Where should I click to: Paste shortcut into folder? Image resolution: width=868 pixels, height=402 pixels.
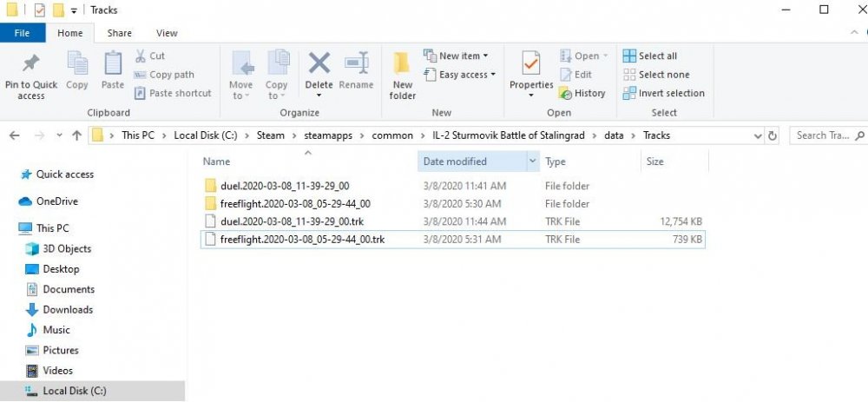click(x=174, y=93)
